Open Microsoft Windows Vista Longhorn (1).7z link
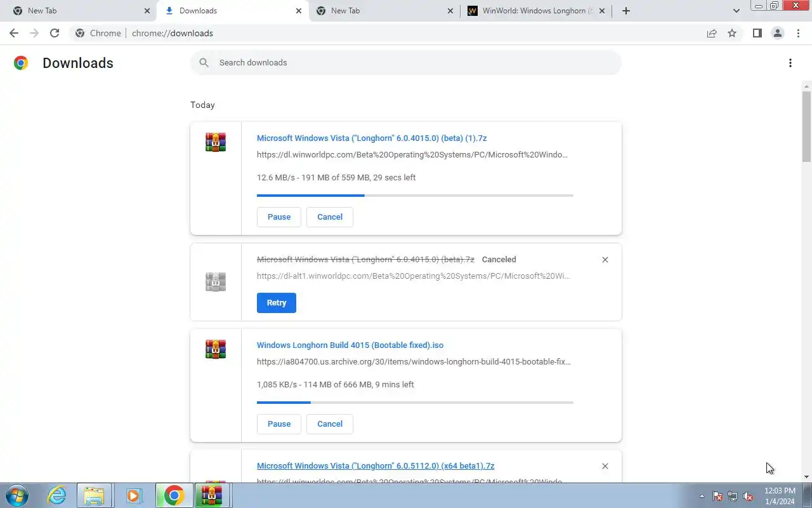812x508 pixels. (372, 138)
